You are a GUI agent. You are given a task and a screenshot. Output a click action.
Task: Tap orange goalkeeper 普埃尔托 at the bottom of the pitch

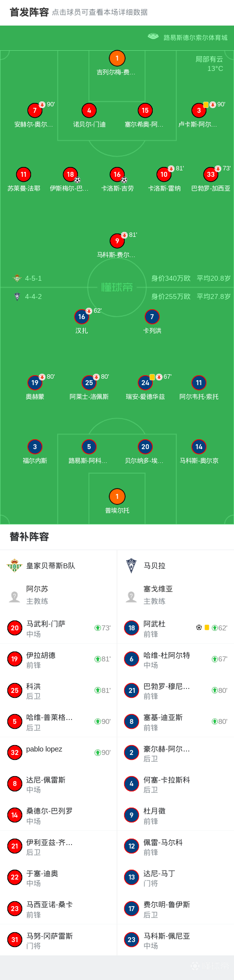coord(117,496)
